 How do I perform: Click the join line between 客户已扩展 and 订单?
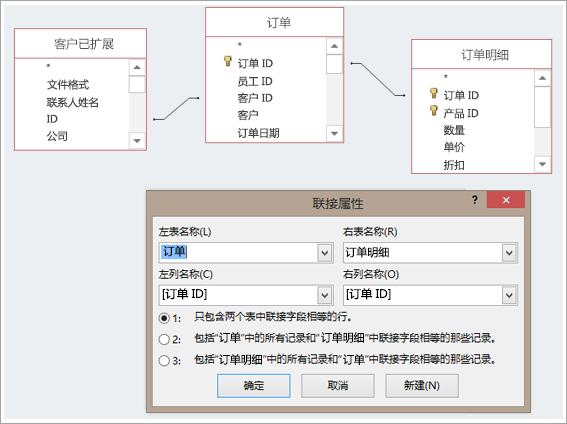(176, 108)
